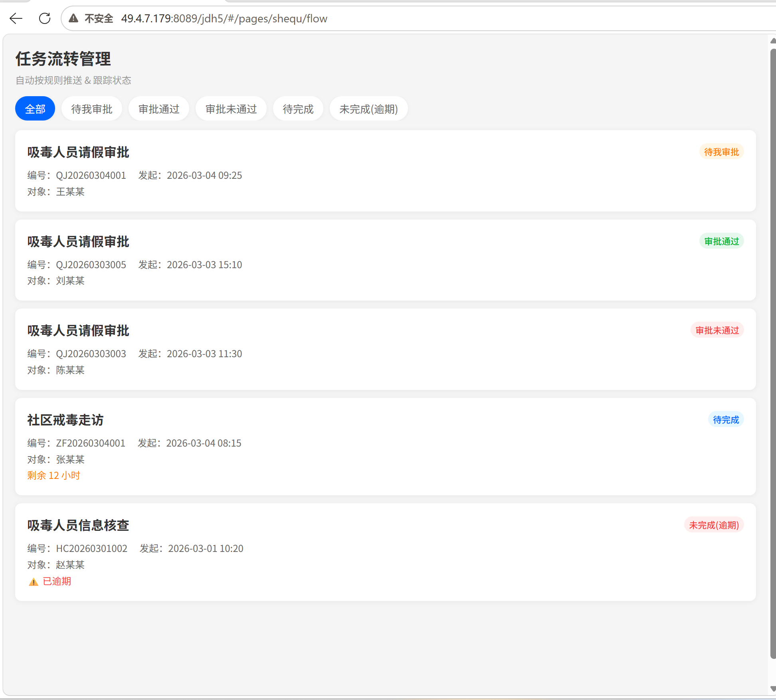776x700 pixels.
Task: Click the 任务流转管理 page heading
Action: tap(63, 59)
